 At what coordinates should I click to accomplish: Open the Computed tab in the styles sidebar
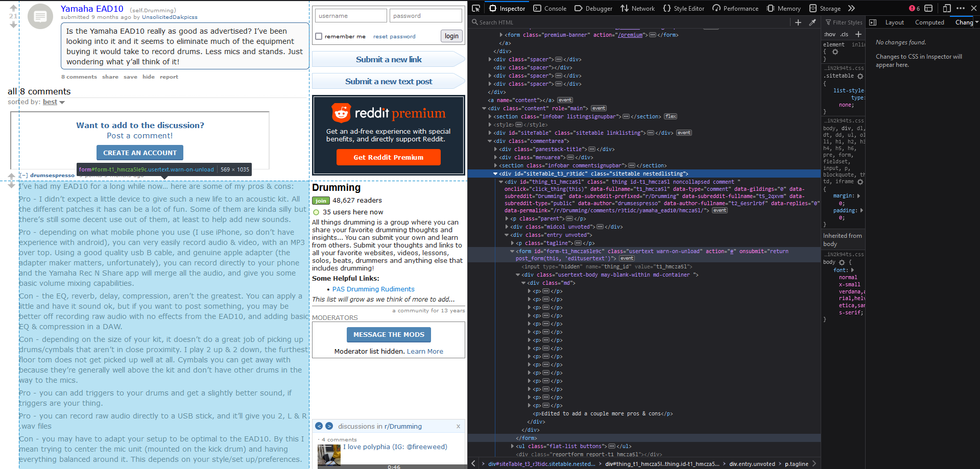tap(929, 22)
